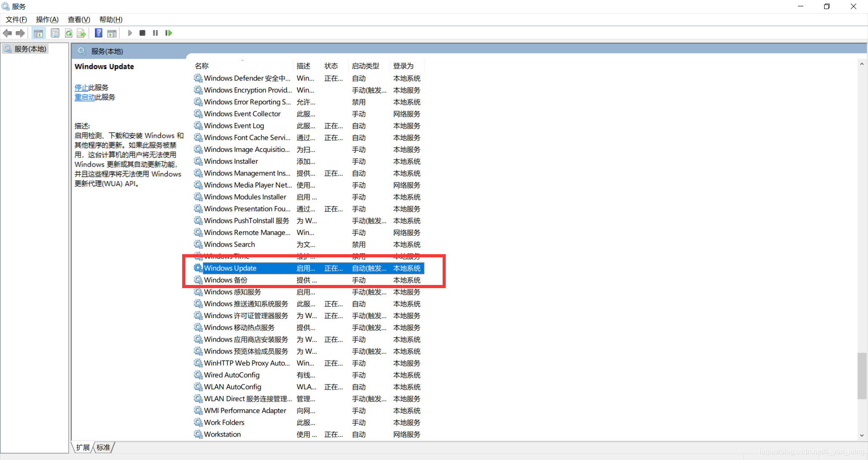
Task: Open Help from the toolbar icon
Action: (99, 33)
